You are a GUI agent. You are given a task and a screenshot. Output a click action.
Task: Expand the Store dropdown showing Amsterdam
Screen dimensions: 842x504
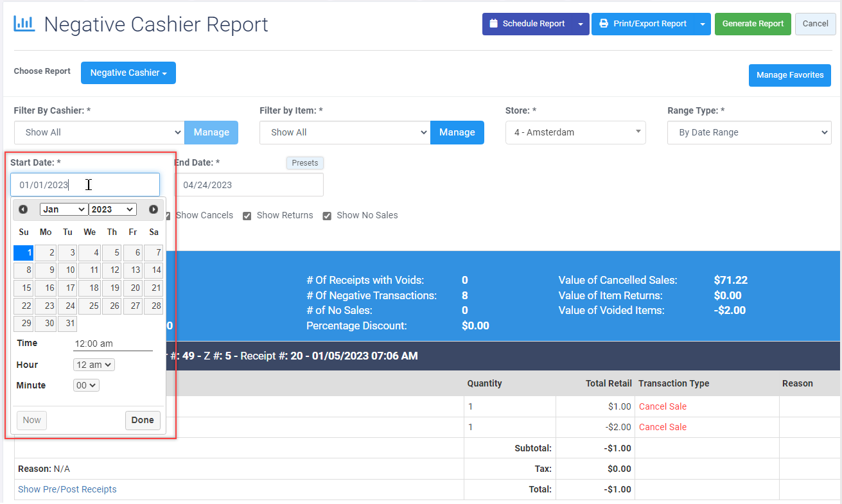pos(575,132)
